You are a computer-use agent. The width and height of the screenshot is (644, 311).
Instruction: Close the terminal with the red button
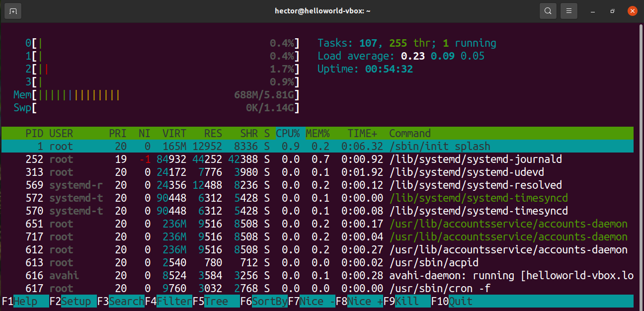click(x=632, y=11)
